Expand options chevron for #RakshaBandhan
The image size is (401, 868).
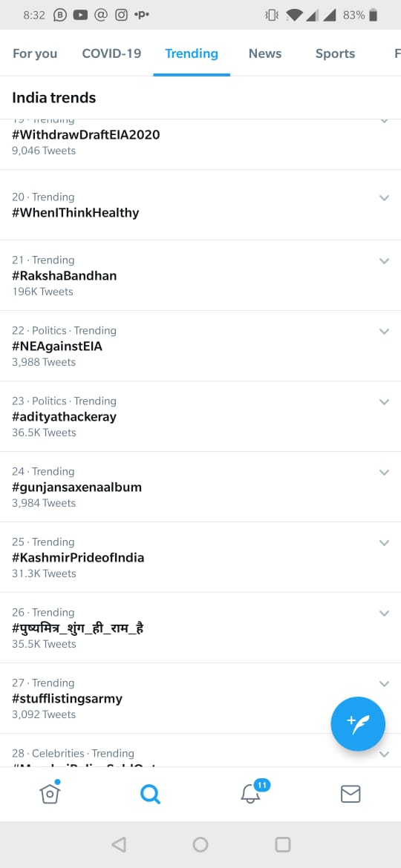click(384, 260)
